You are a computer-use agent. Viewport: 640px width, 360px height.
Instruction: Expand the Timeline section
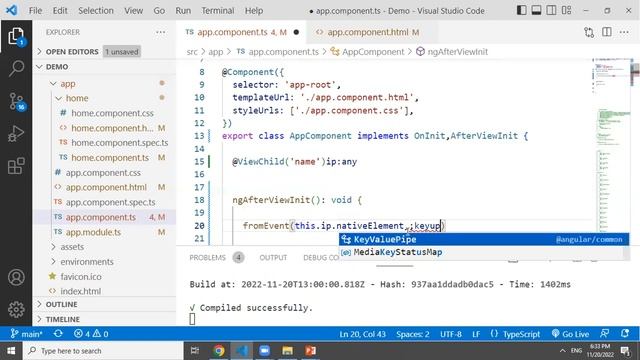tap(62, 319)
